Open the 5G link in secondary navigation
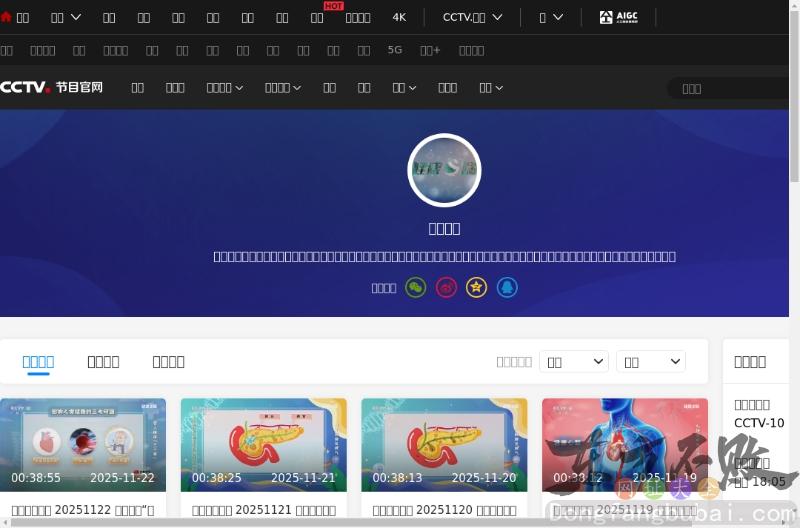The height and width of the screenshot is (528, 800). point(394,50)
